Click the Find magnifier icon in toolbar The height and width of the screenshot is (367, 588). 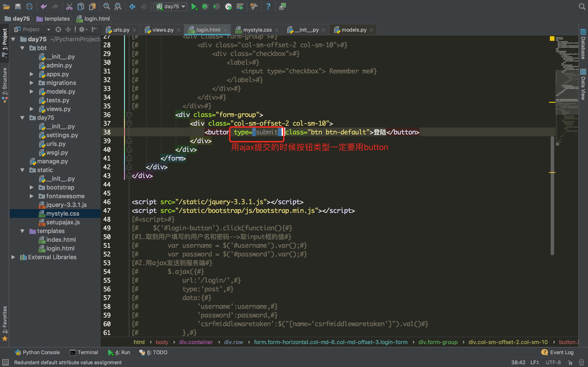(x=106, y=6)
